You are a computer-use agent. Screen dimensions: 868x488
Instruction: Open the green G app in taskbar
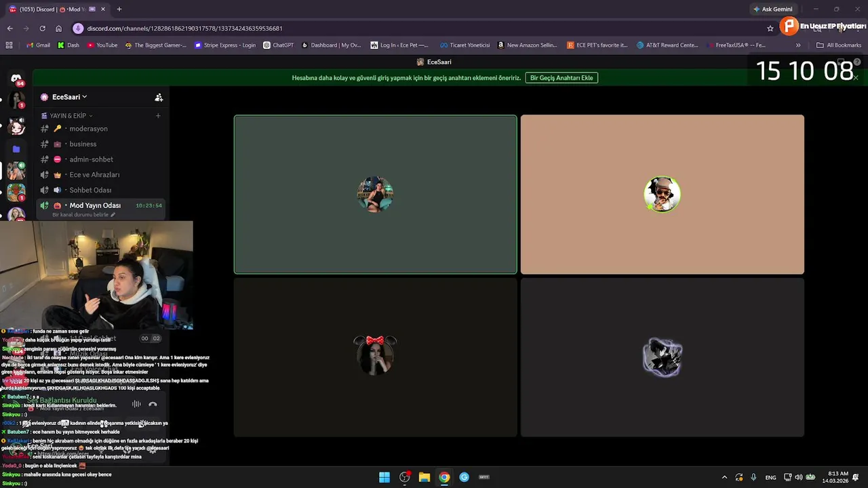pos(464,477)
